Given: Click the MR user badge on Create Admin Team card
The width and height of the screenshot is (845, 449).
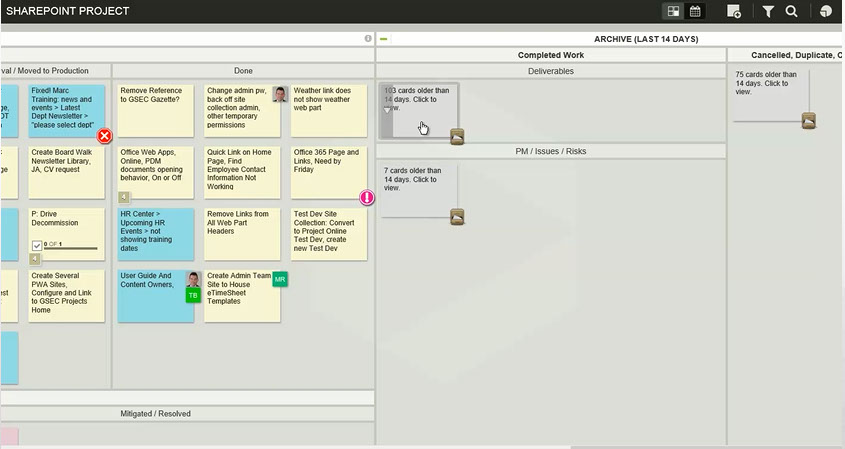Looking at the screenshot, I should tap(280, 279).
